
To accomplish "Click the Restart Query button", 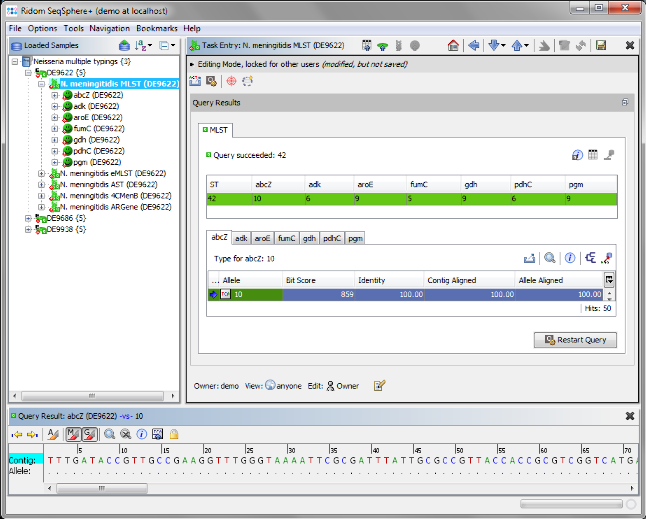I will pyautogui.click(x=575, y=340).
